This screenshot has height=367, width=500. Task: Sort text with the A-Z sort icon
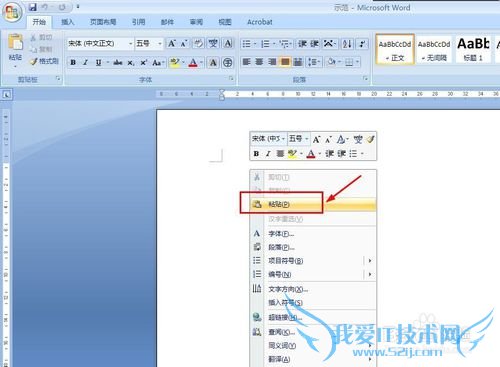coord(347,44)
